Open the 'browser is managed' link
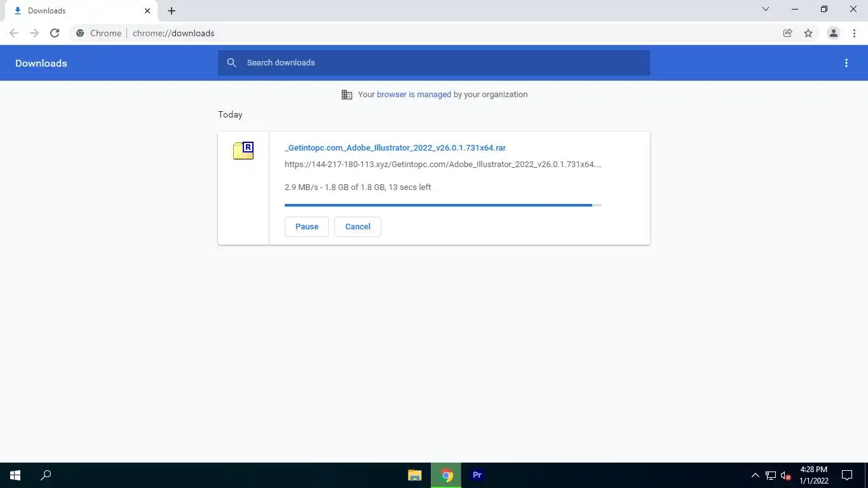 click(414, 95)
